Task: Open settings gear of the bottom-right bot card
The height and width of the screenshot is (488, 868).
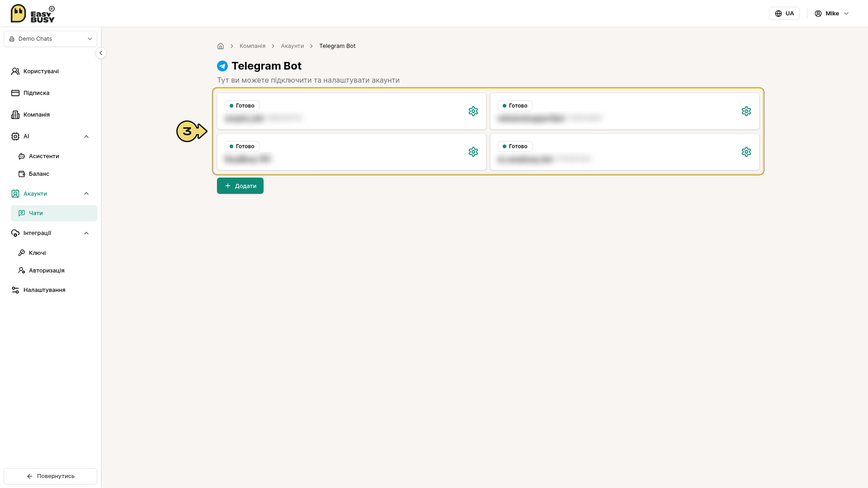Action: (x=746, y=152)
